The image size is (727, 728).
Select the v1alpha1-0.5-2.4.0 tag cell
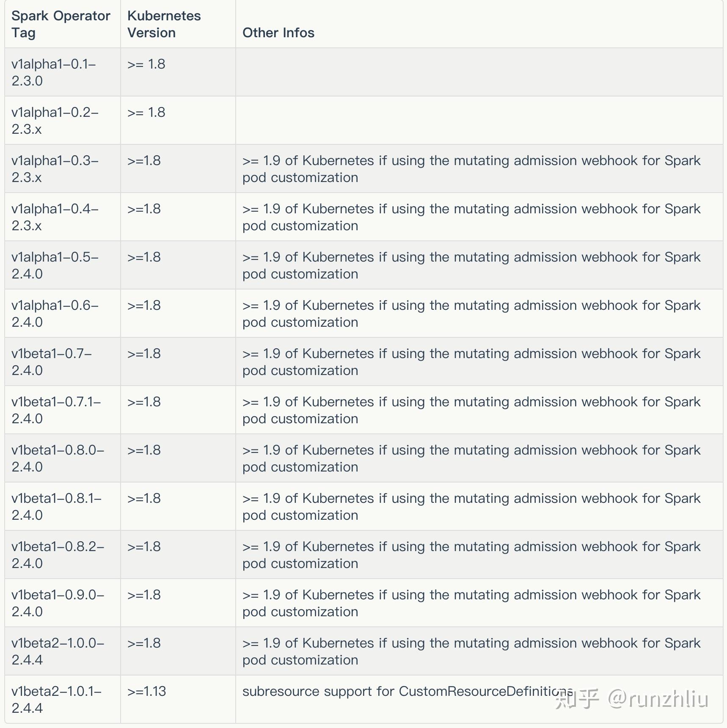point(55,265)
